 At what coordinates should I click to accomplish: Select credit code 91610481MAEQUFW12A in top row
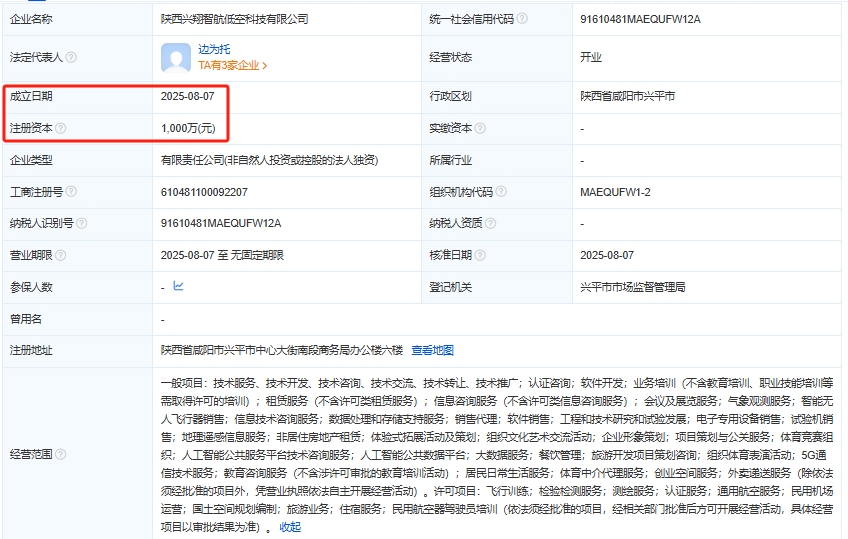[x=640, y=19]
